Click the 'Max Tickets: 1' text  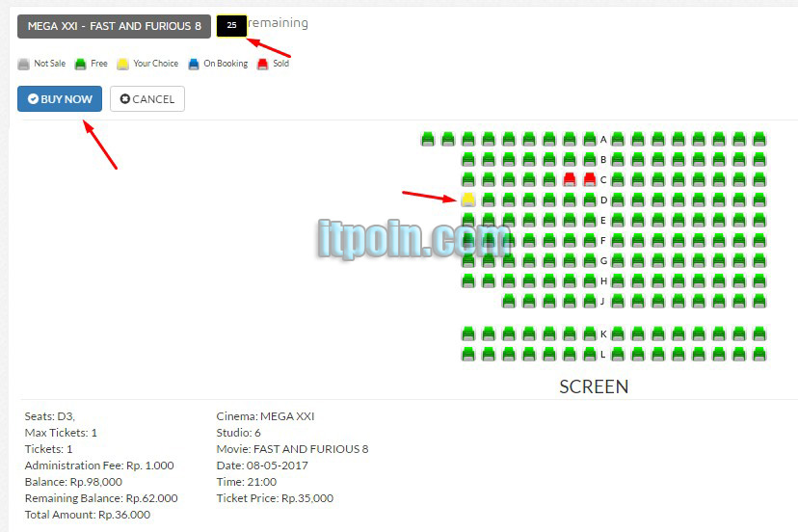(x=61, y=433)
